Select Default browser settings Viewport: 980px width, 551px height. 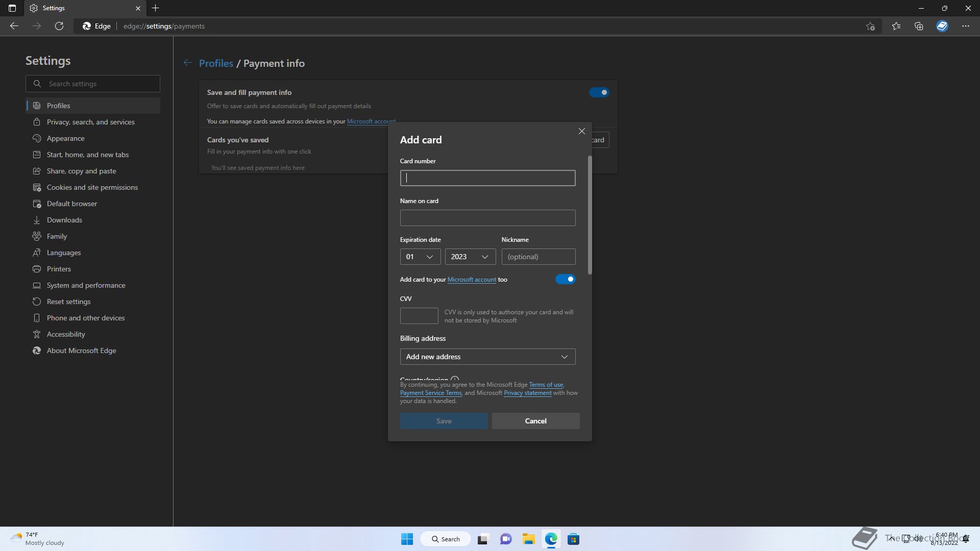(x=93, y=204)
